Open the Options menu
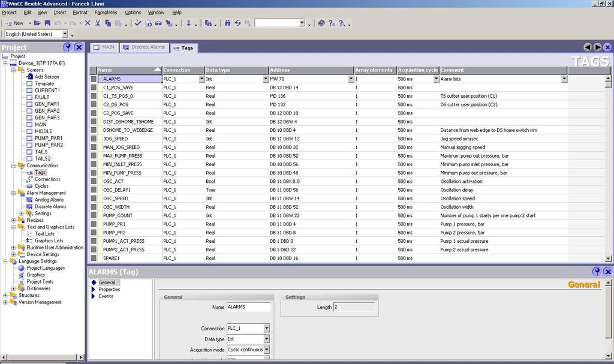 (x=133, y=13)
